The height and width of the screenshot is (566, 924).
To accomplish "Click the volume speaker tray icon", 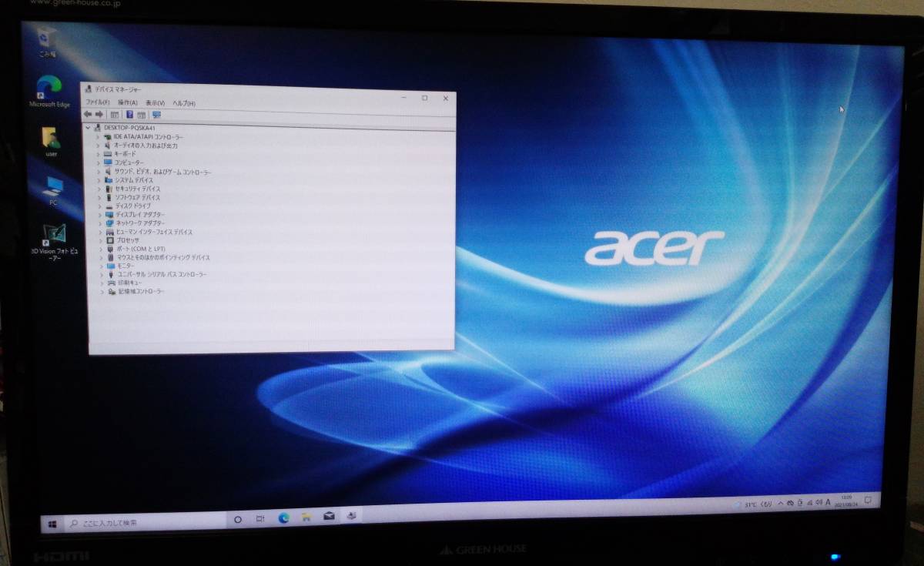I will click(x=818, y=502).
